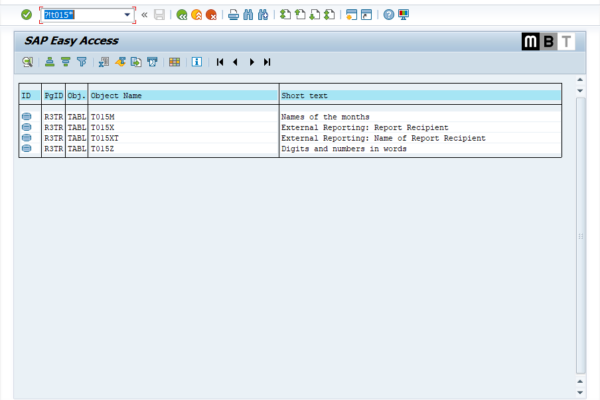600x400 pixels.
Task: Click the Print icon in toolbar
Action: (233, 15)
